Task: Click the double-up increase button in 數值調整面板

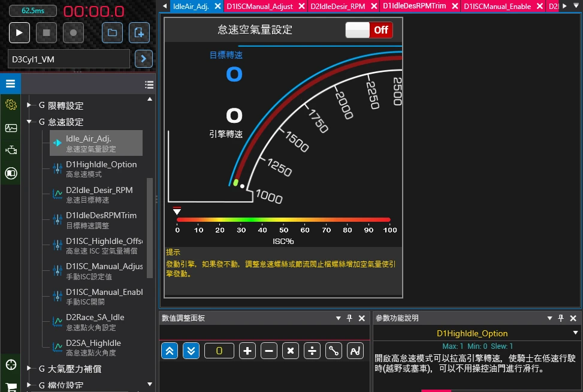Action: (170, 351)
